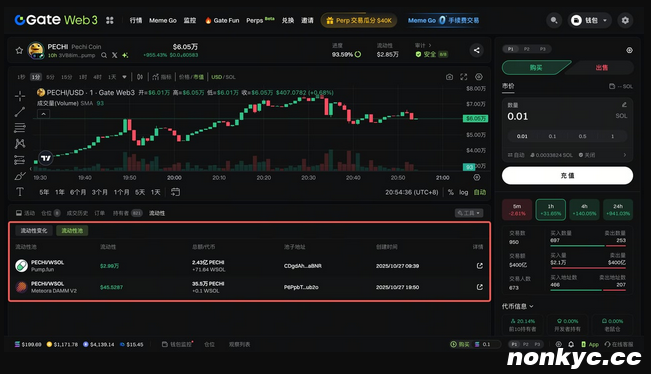The image size is (651, 374).
Task: Click the Perp 交易瓜分 $40K promo
Action: pyautogui.click(x=359, y=20)
